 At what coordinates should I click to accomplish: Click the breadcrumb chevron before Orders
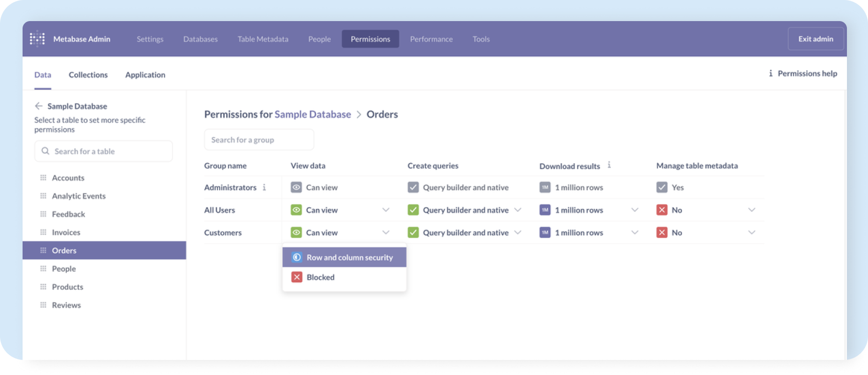[359, 114]
